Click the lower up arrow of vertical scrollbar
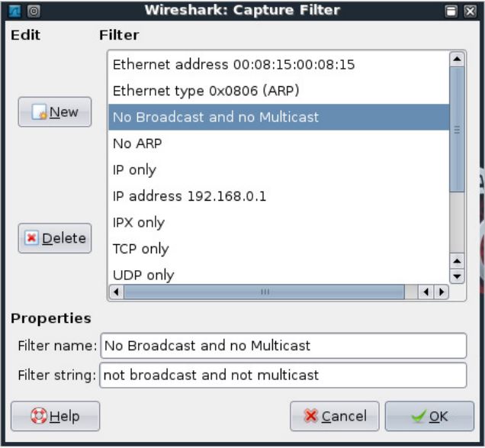 [457, 261]
